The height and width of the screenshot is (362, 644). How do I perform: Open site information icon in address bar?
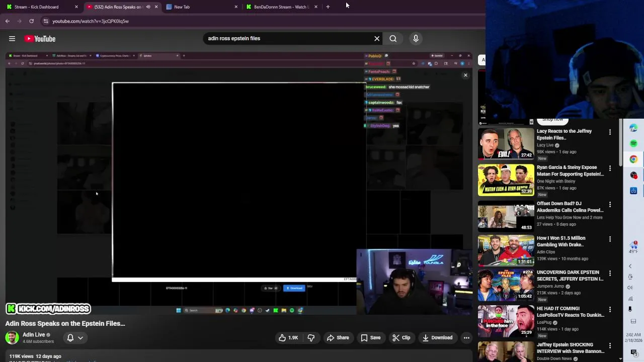pos(46,21)
